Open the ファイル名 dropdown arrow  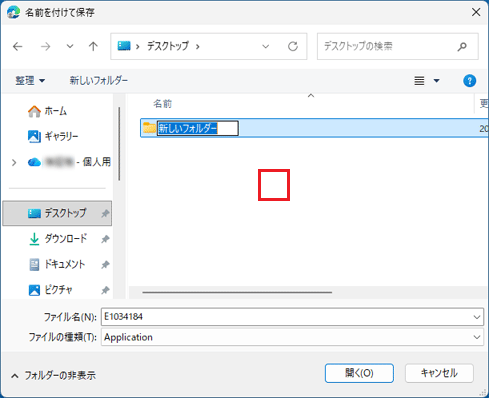[477, 317]
